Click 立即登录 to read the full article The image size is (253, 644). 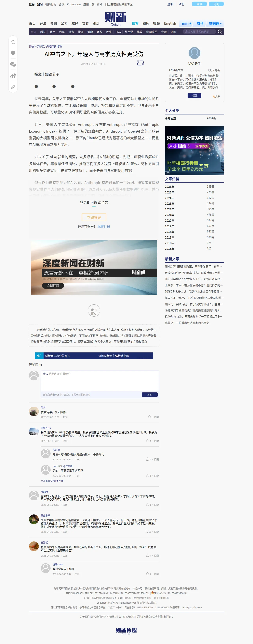(94, 217)
